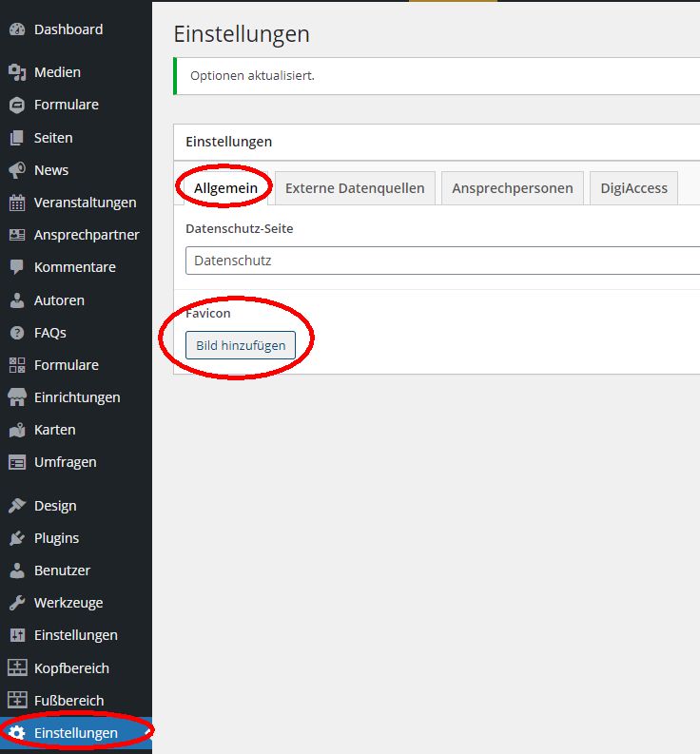Open the Veranstaltungen calendar icon

pos(16,203)
